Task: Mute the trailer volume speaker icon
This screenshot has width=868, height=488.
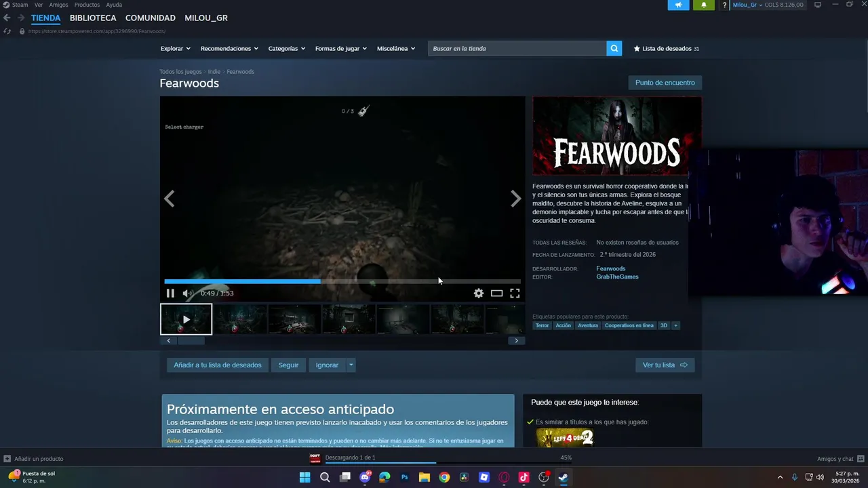Action: tap(188, 293)
